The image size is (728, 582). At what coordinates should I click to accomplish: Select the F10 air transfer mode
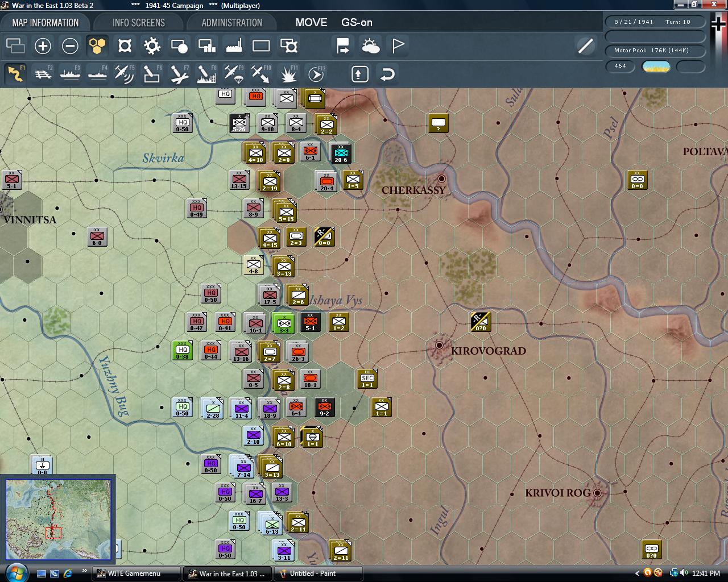point(261,74)
